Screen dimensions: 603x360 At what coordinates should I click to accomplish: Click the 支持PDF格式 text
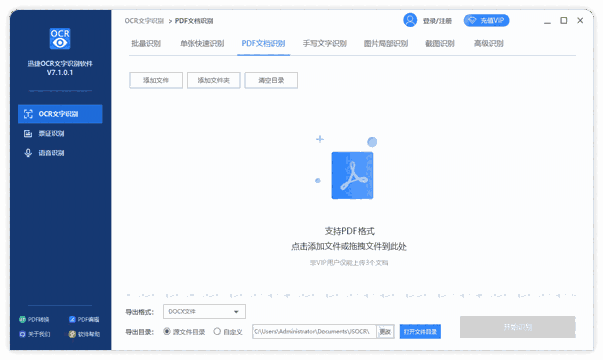tap(350, 231)
